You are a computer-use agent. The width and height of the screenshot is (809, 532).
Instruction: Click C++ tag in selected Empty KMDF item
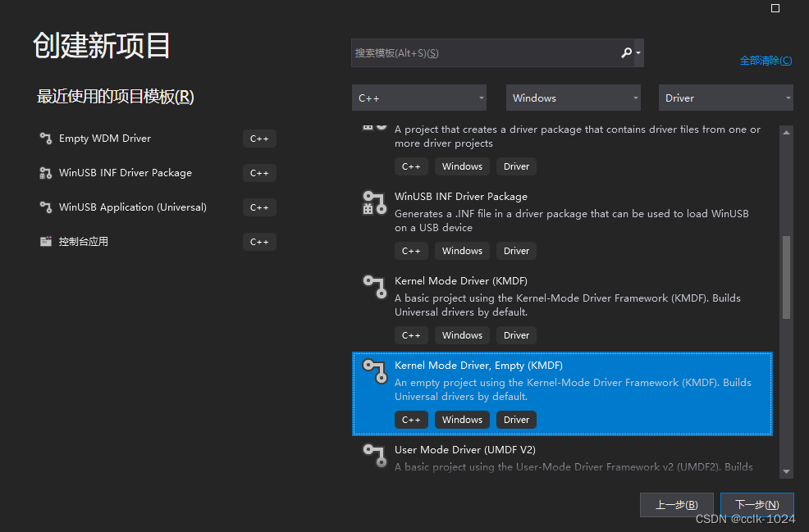[x=411, y=420]
